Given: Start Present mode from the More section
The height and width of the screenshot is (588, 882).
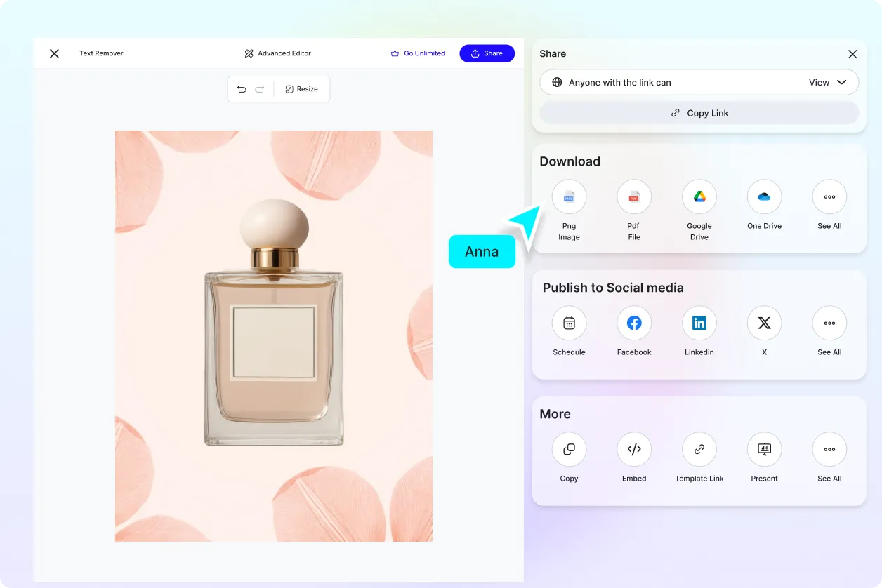Looking at the screenshot, I should pos(764,449).
